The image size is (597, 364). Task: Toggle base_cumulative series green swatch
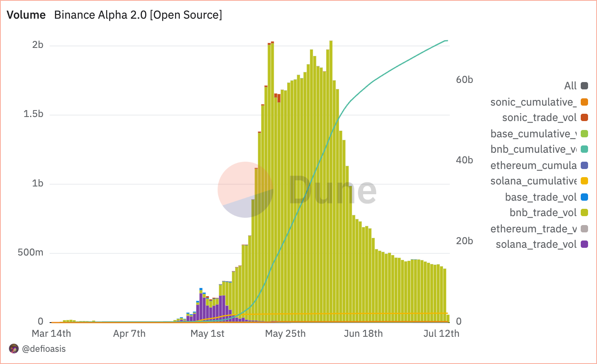pyautogui.click(x=584, y=134)
